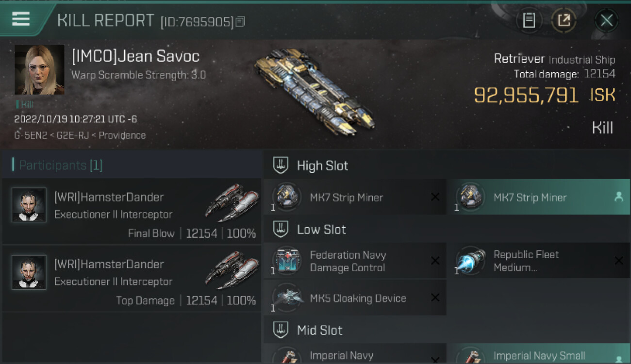
Task: Select HamsterDander Final Blow entry
Action: coord(132,211)
